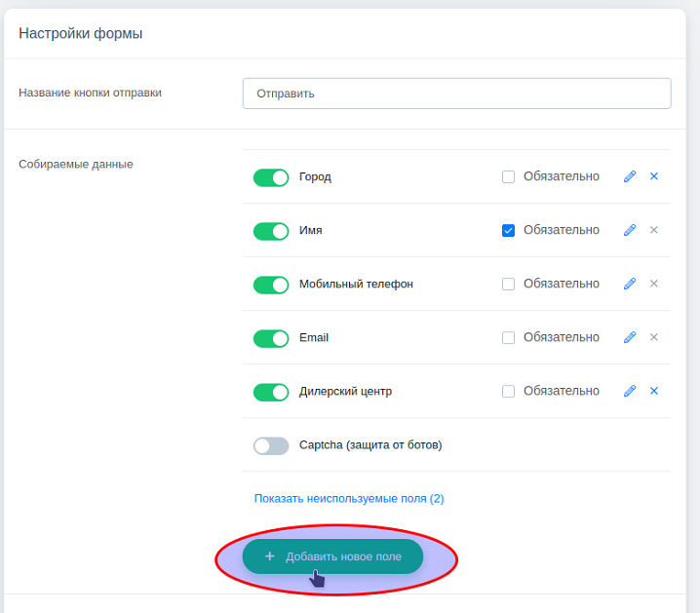Disable the Мобильный телефон toggle
This screenshot has height=613, width=700.
coord(271,285)
